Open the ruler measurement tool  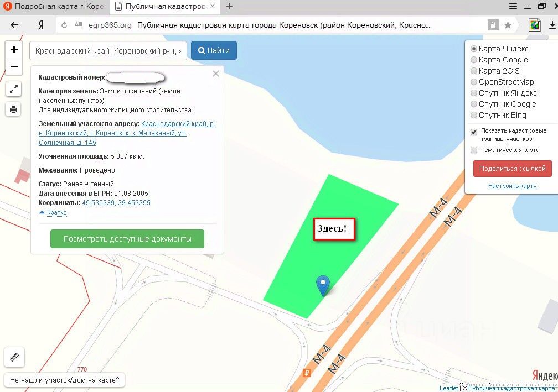(14, 357)
